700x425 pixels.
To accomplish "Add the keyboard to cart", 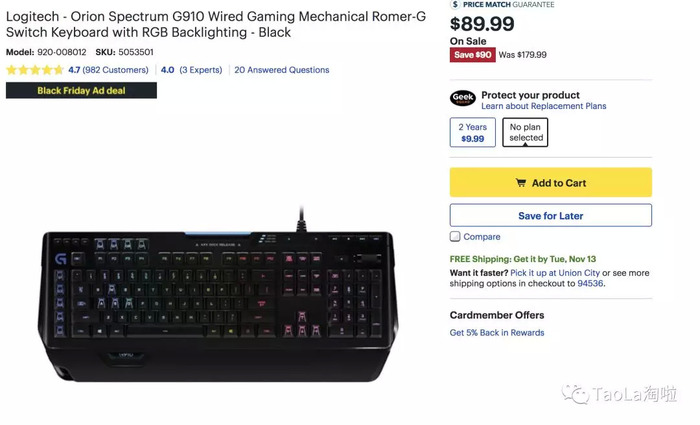I will (x=550, y=183).
